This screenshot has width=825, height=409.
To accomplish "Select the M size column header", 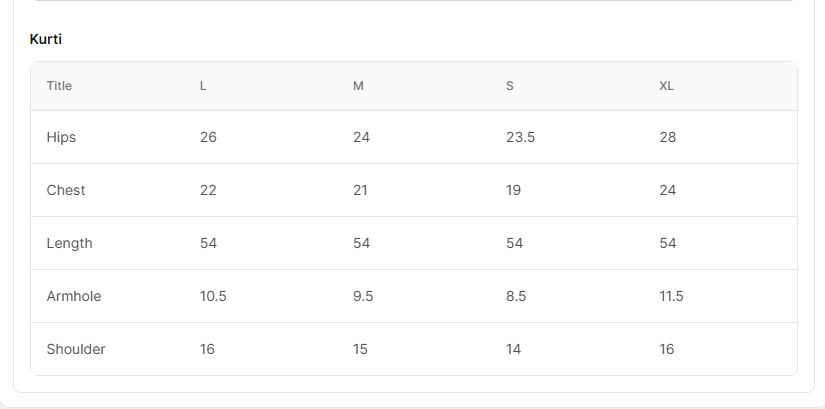I will [x=358, y=86].
